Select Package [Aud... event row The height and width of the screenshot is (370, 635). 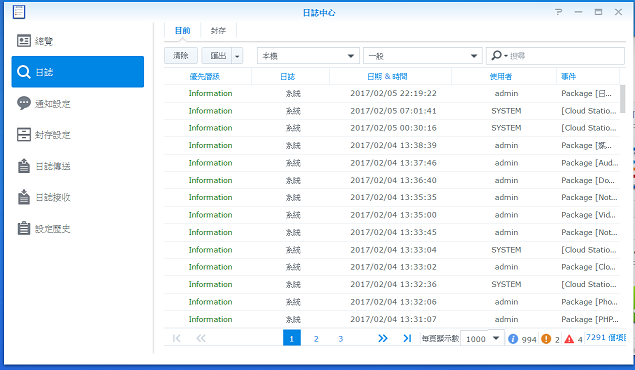coord(392,163)
